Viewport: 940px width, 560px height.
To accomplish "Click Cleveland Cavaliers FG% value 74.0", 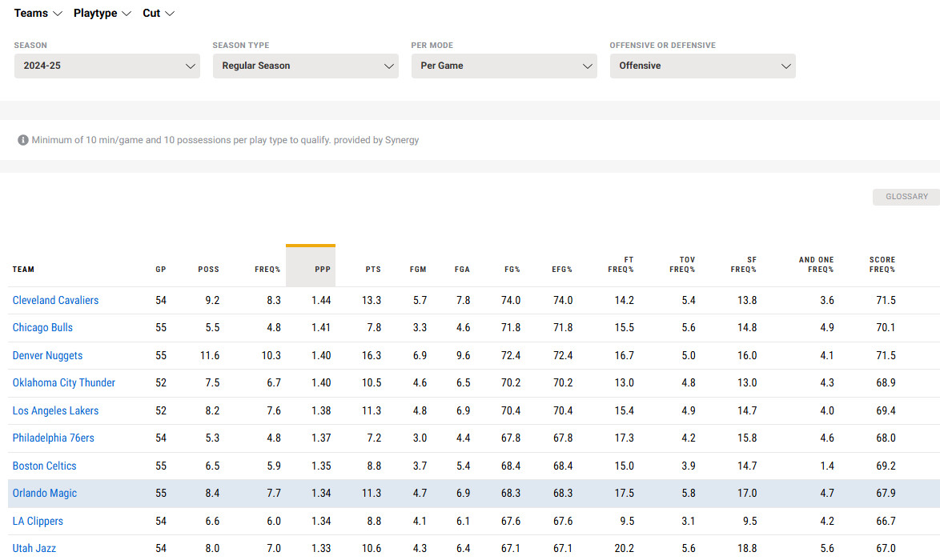I will coord(511,301).
